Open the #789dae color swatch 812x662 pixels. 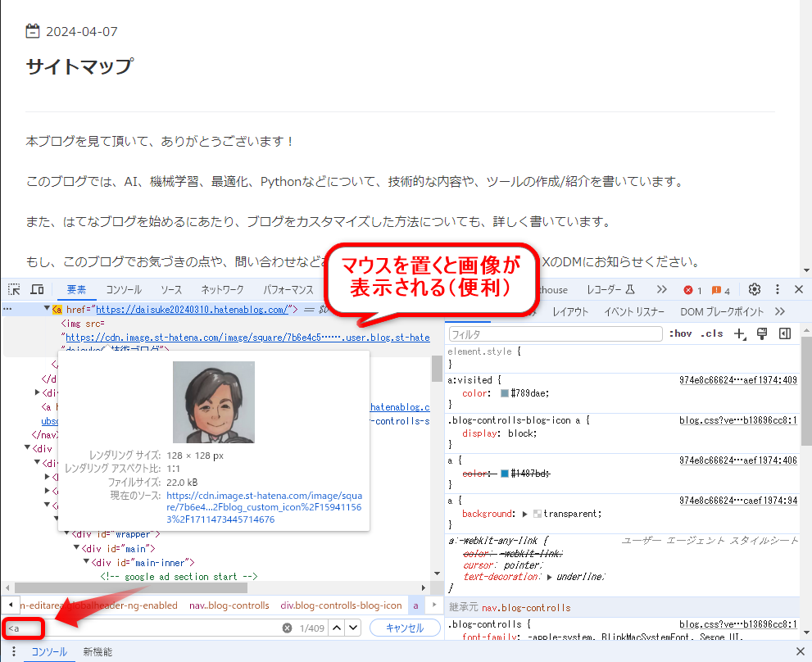point(505,394)
